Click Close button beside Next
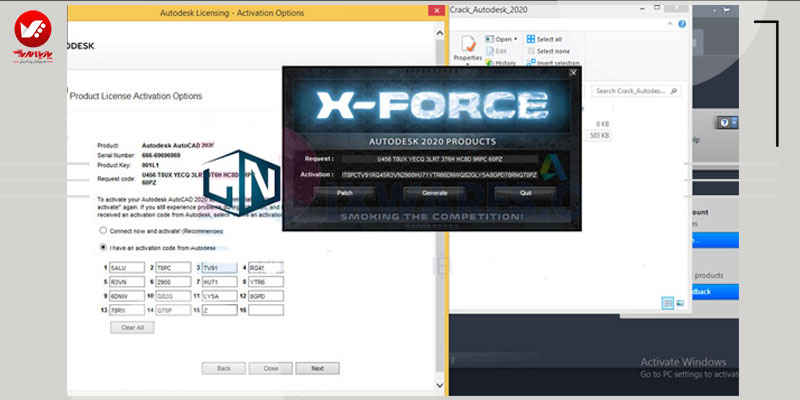Viewport: 800px width, 400px height. [271, 368]
